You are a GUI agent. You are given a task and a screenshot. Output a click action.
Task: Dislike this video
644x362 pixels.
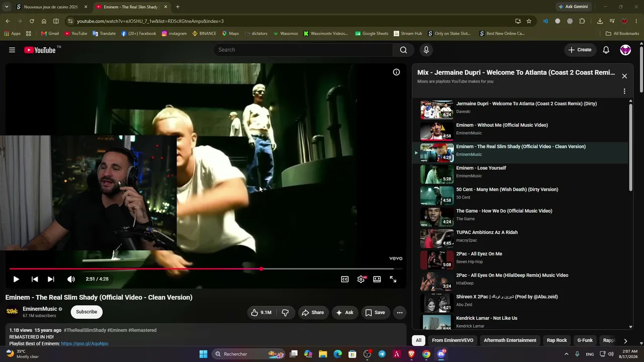[x=285, y=312]
